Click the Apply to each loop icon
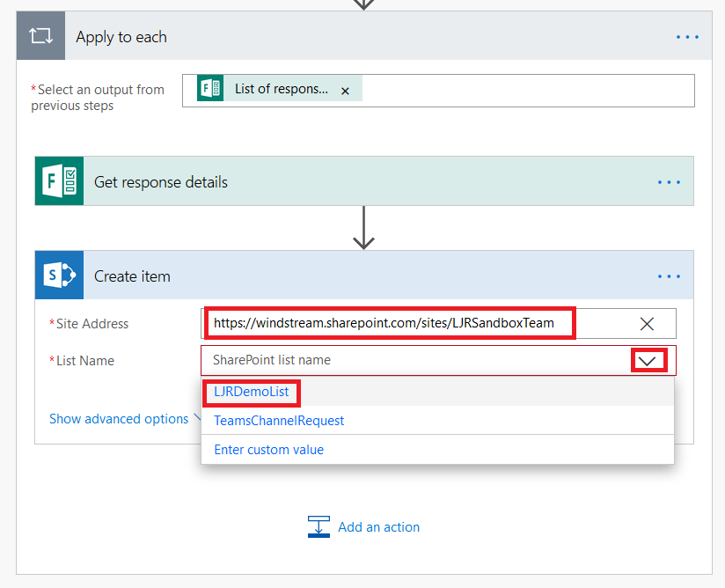This screenshot has width=725, height=588. pyautogui.click(x=40, y=36)
